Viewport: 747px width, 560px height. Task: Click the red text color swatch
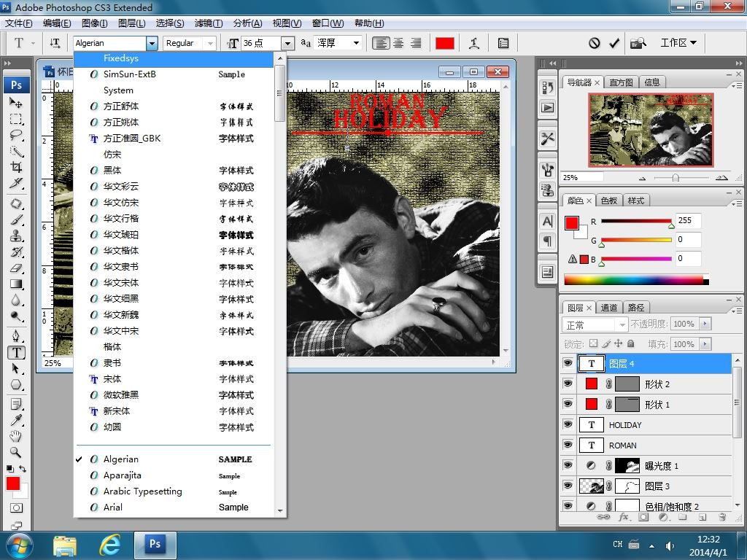coord(444,43)
